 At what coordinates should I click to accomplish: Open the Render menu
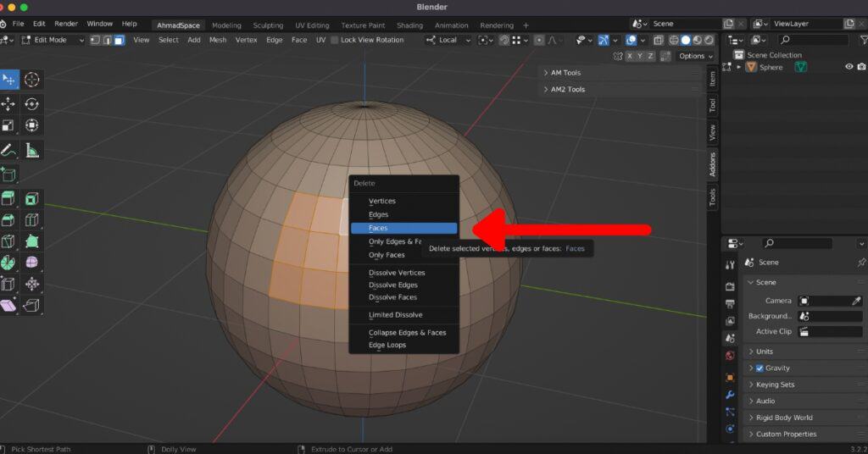click(x=66, y=24)
